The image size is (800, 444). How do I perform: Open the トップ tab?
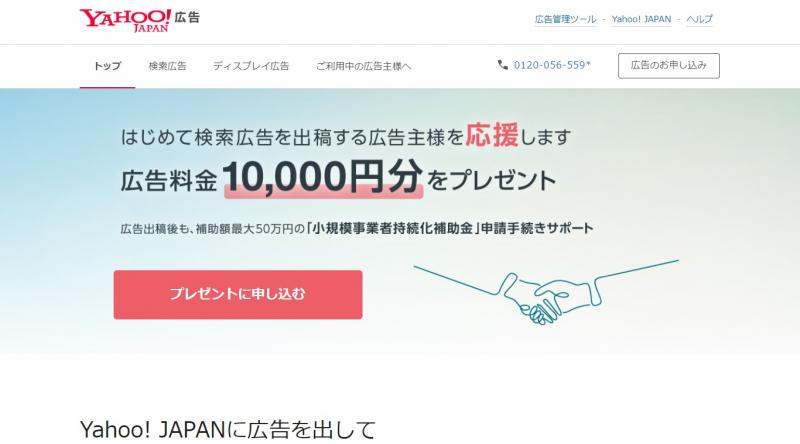107,66
